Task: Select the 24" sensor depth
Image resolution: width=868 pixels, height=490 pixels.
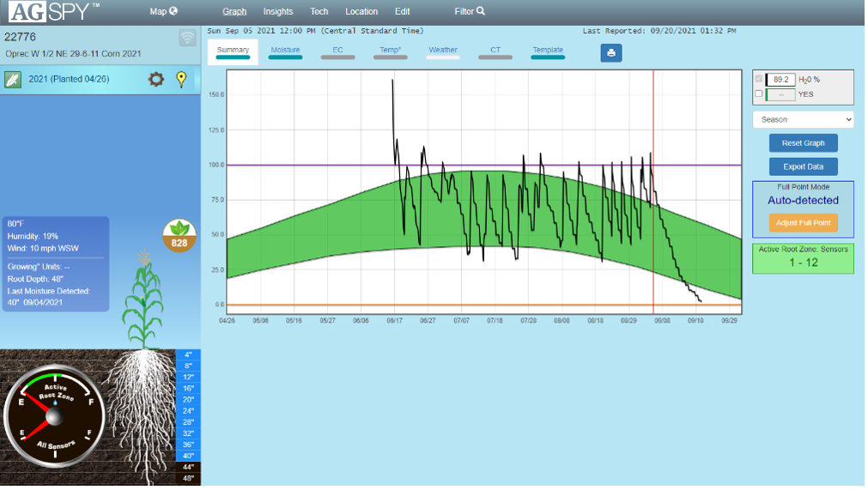Action: pyautogui.click(x=189, y=412)
